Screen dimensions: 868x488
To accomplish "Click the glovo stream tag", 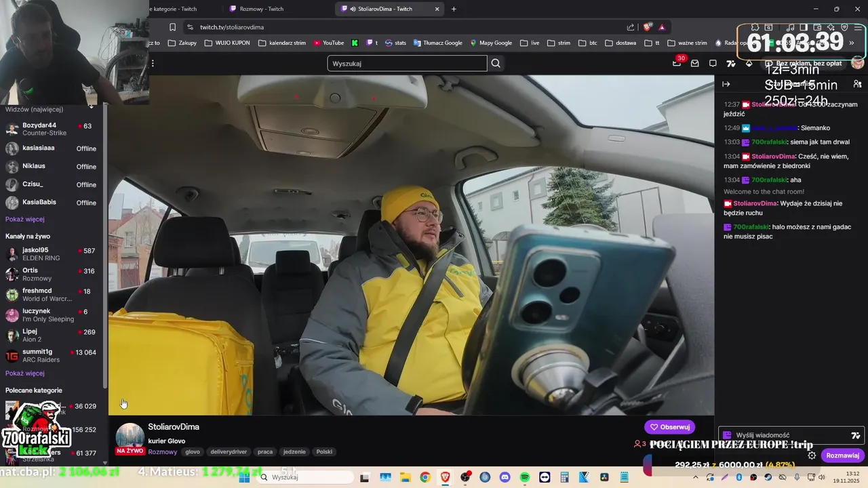I will click(x=193, y=451).
